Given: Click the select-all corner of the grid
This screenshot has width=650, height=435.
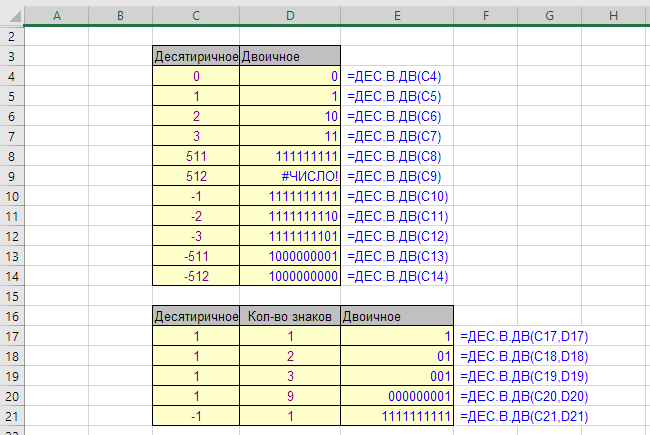Looking at the screenshot, I should [11, 14].
